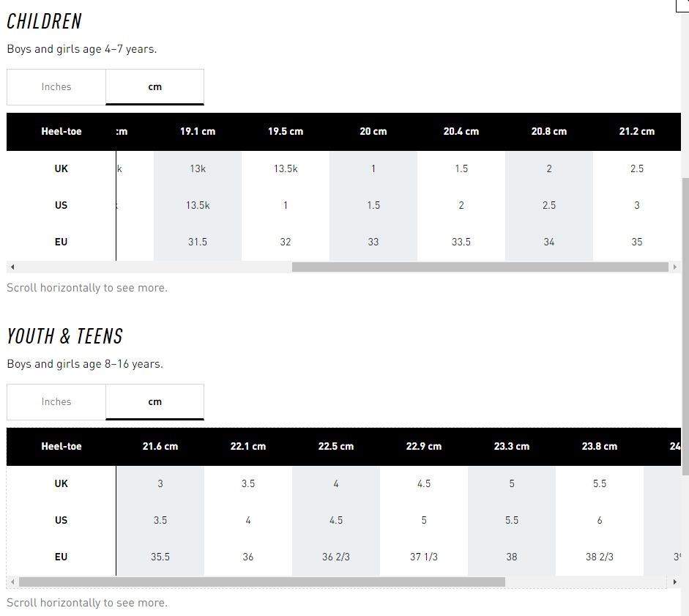
Task: Click the Children table horizontal scrollbar thumb
Action: pos(480,267)
